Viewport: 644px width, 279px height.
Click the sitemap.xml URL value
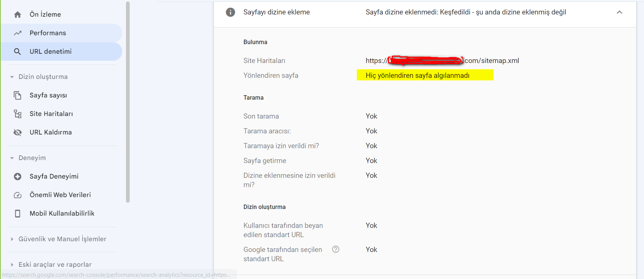(x=442, y=60)
